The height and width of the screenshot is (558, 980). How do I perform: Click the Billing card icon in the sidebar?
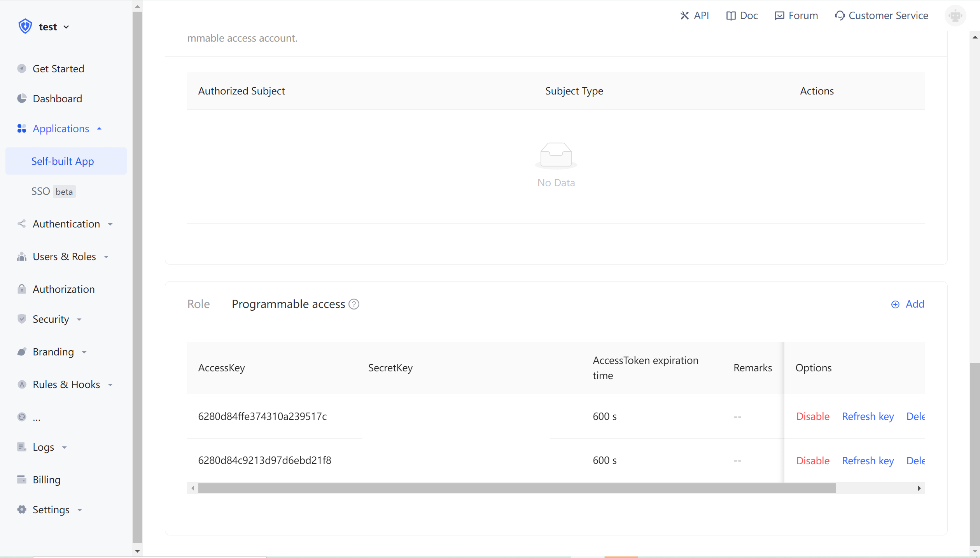[x=22, y=479]
